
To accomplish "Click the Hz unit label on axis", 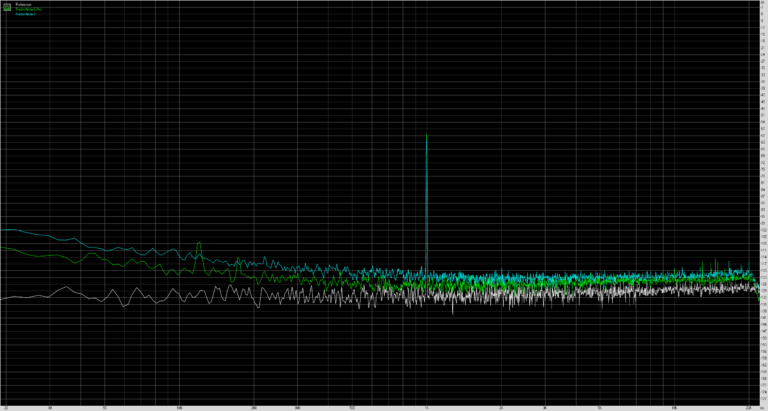I will (x=762, y=407).
